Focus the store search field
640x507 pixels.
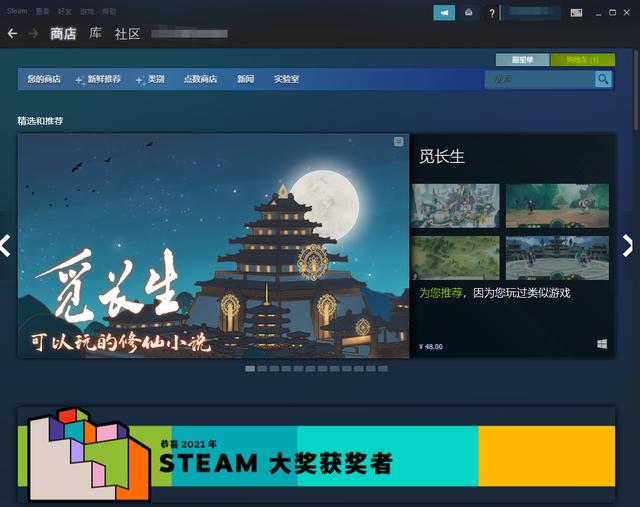tap(540, 79)
